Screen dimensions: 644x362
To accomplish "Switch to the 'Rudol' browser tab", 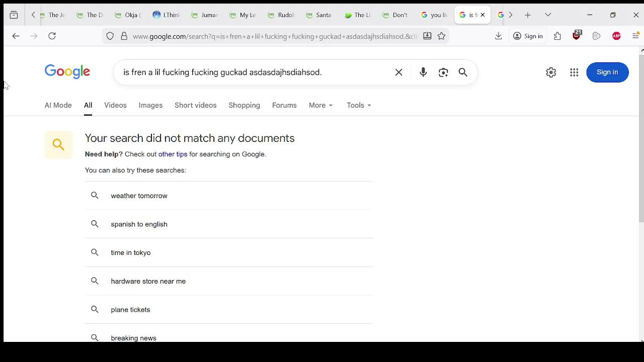I will (x=281, y=15).
